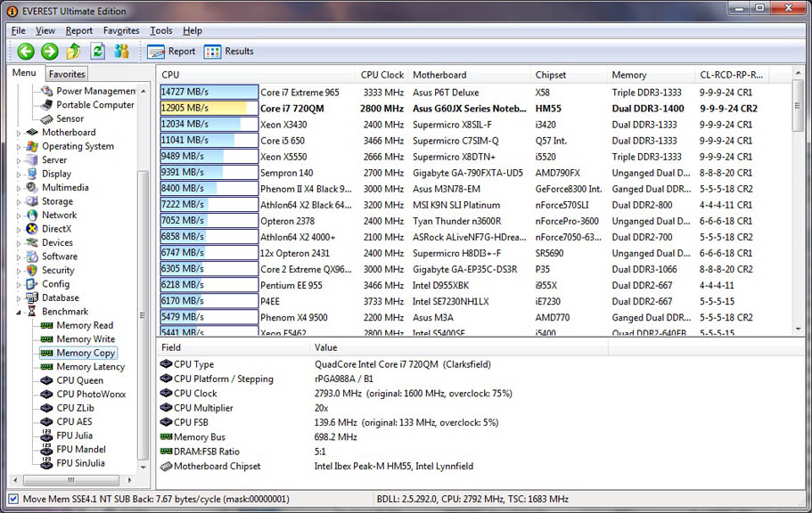Click the 14727 MB/s result bar
Viewport: 812px width, 513px height.
(209, 92)
